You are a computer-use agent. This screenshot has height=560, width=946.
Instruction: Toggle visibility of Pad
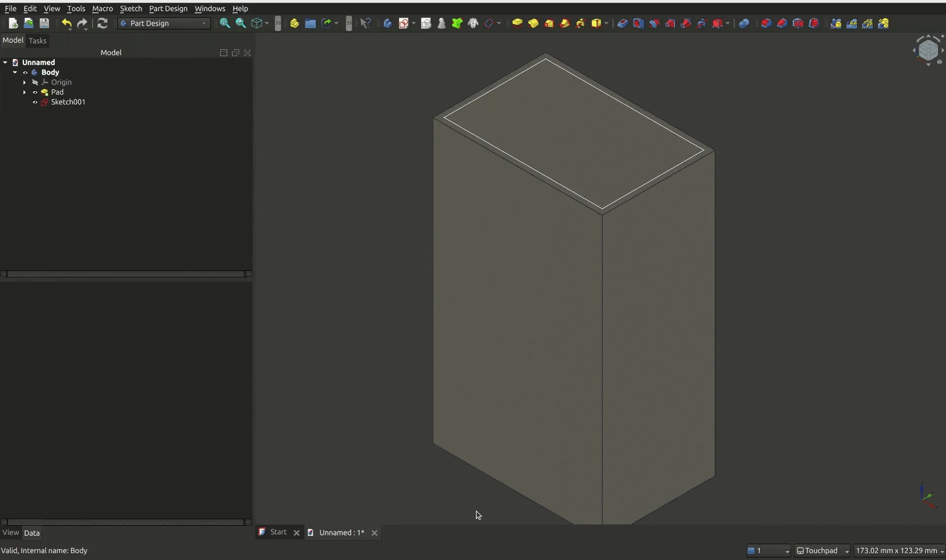pos(35,92)
